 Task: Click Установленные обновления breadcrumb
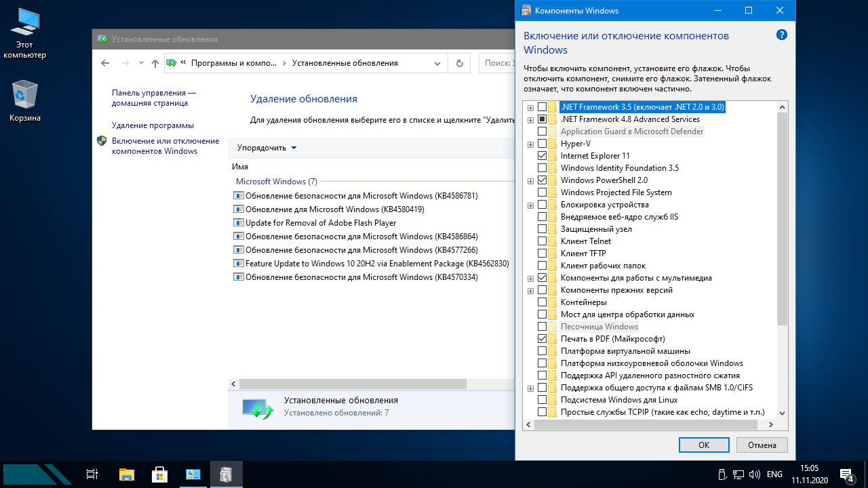point(345,63)
